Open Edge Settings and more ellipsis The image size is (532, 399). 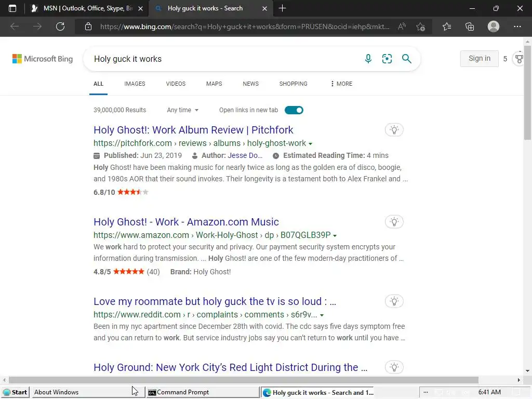coord(517,26)
